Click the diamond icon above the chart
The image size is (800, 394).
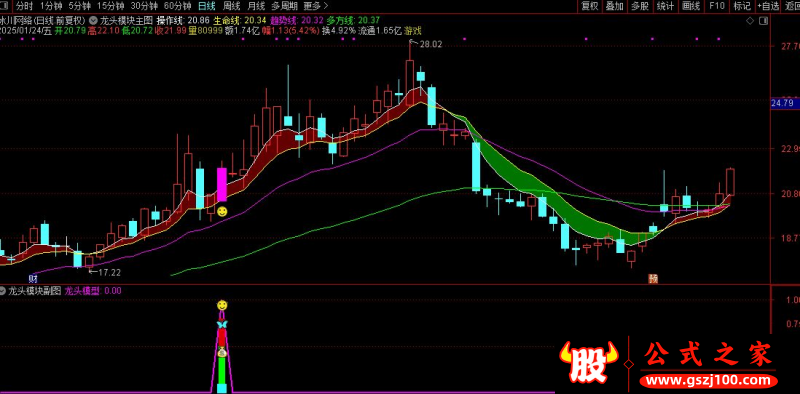(749, 21)
